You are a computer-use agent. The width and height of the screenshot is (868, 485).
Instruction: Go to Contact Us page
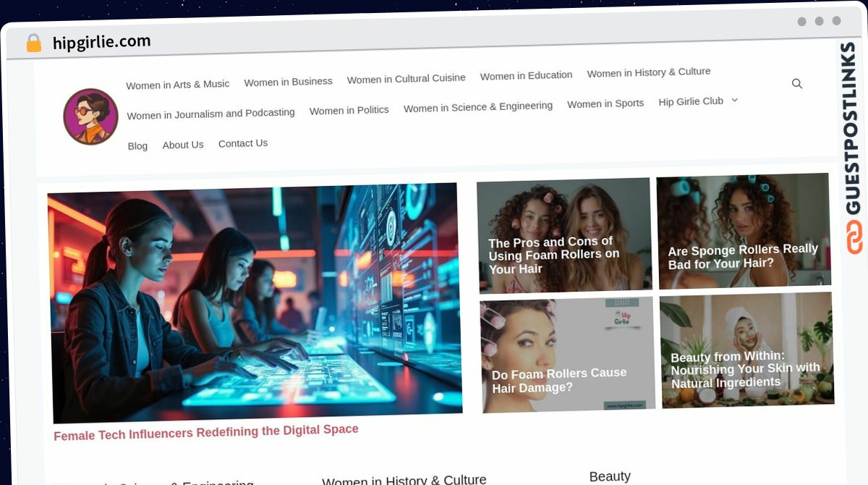(x=243, y=143)
